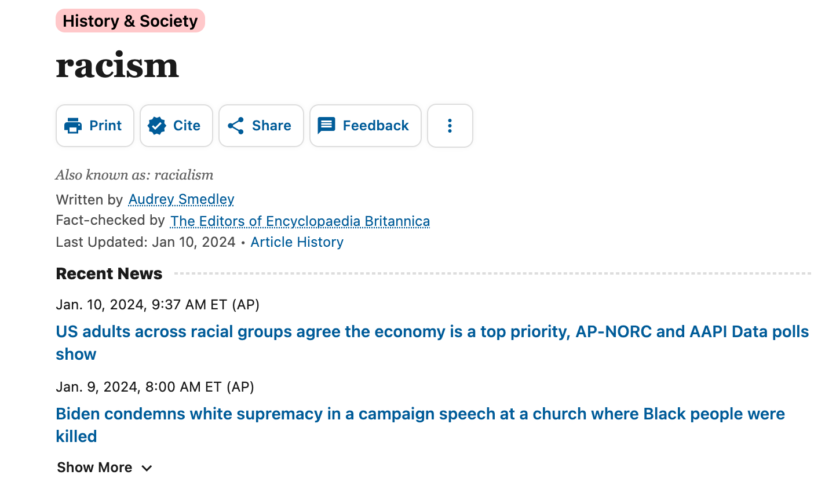Open the three-dot more options menu
This screenshot has width=825, height=504.
450,126
